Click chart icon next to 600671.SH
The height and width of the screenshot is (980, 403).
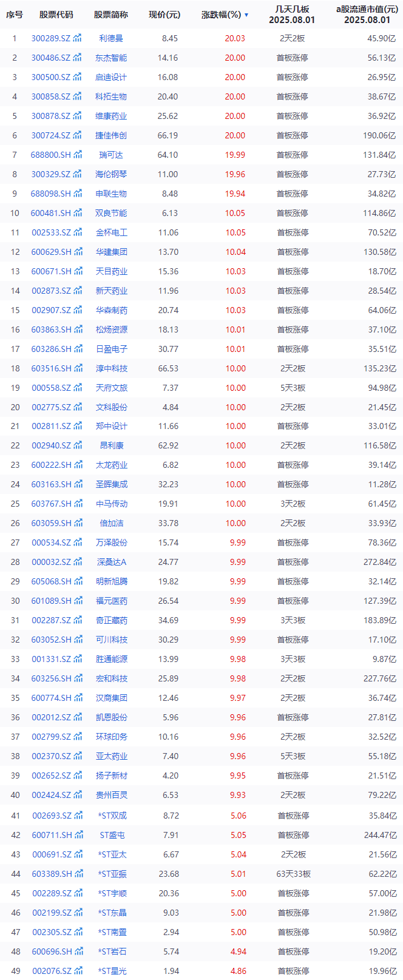(x=78, y=271)
